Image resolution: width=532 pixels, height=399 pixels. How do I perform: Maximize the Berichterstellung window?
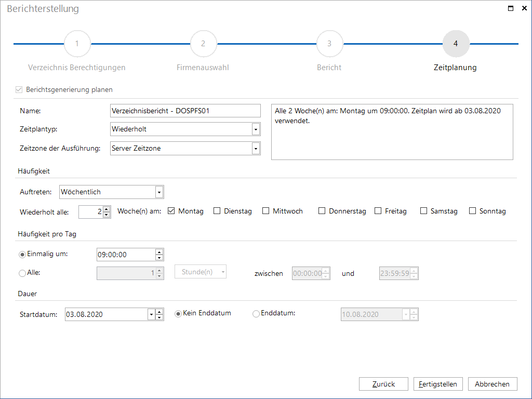pyautogui.click(x=511, y=8)
